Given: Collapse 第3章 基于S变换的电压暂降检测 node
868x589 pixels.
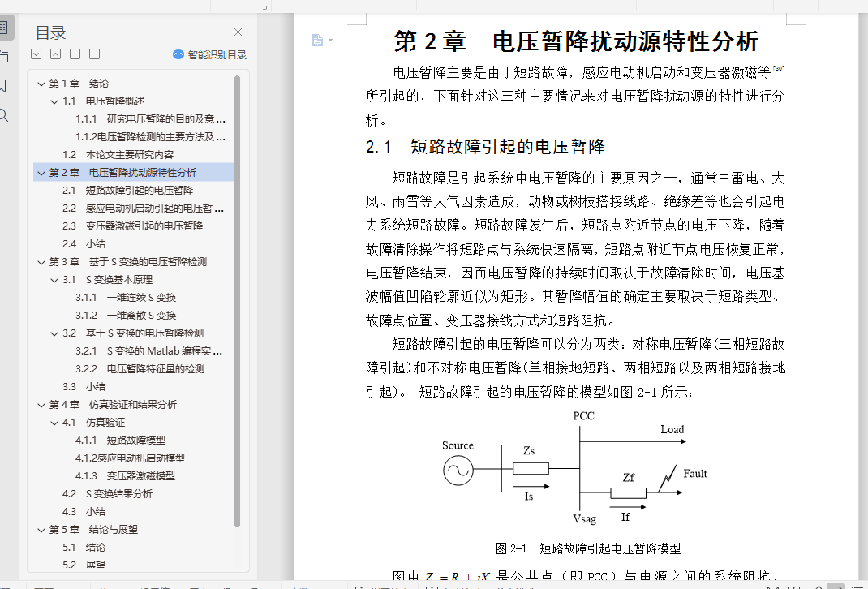Looking at the screenshot, I should point(41,262).
